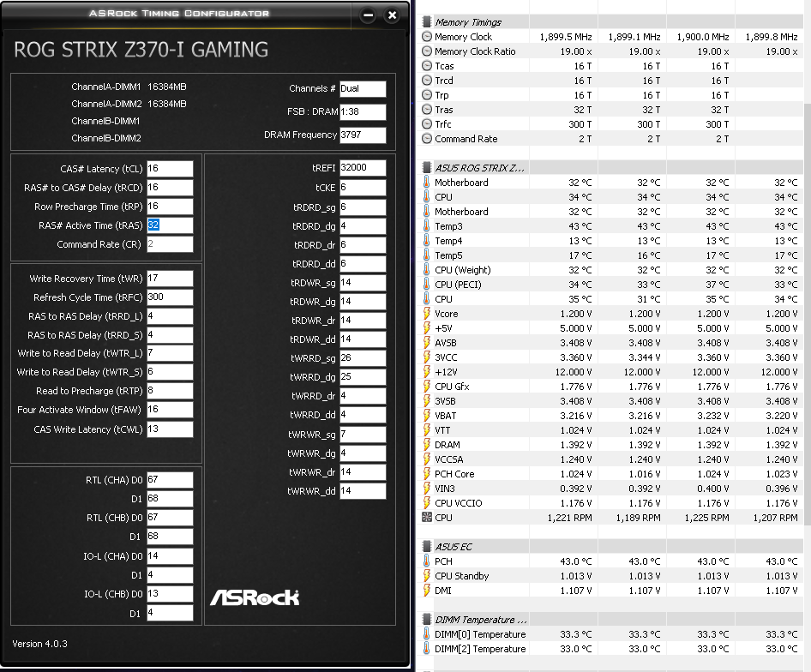811x672 pixels.
Task: Click the FSB : DRAM ratio field
Action: (x=363, y=111)
